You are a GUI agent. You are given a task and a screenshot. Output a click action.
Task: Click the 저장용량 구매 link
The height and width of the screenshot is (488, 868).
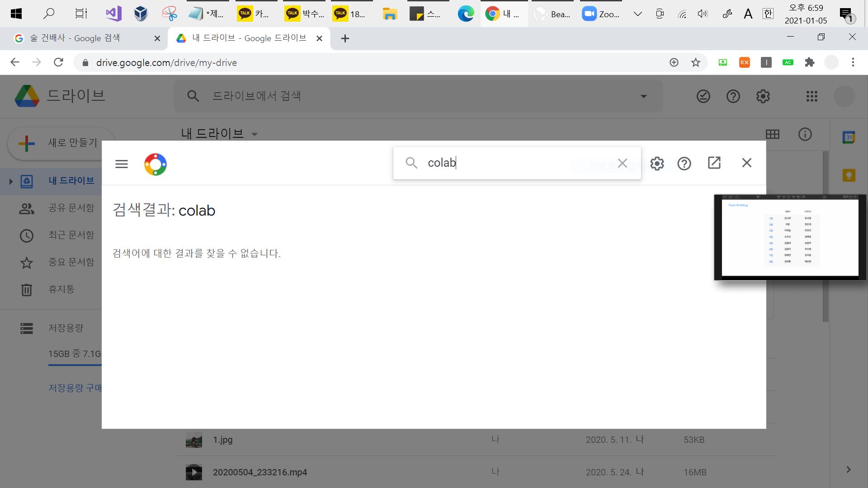[75, 388]
